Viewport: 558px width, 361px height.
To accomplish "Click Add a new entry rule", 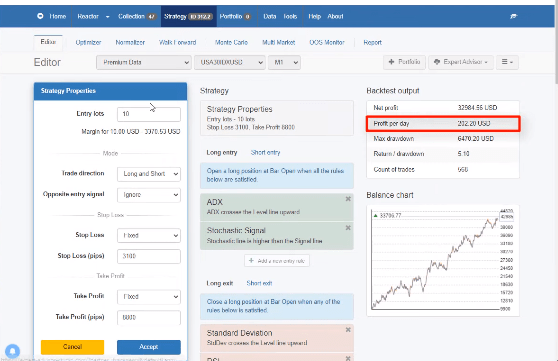I will [277, 261].
